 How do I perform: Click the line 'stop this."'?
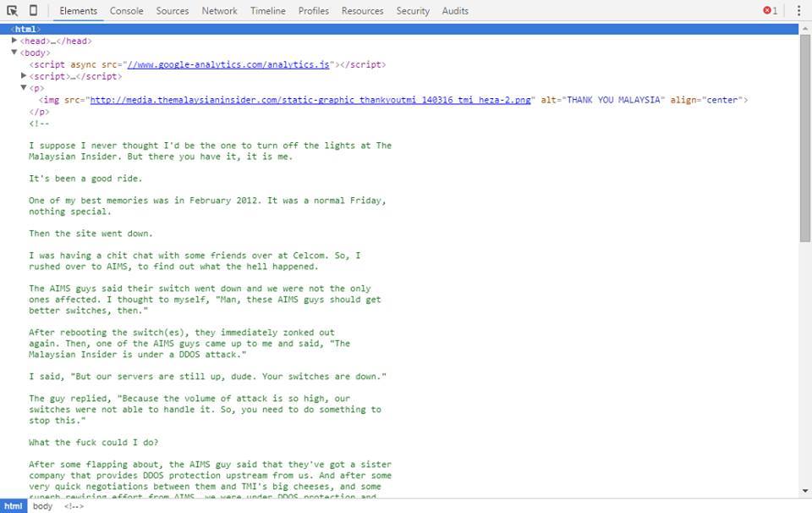(x=58, y=420)
